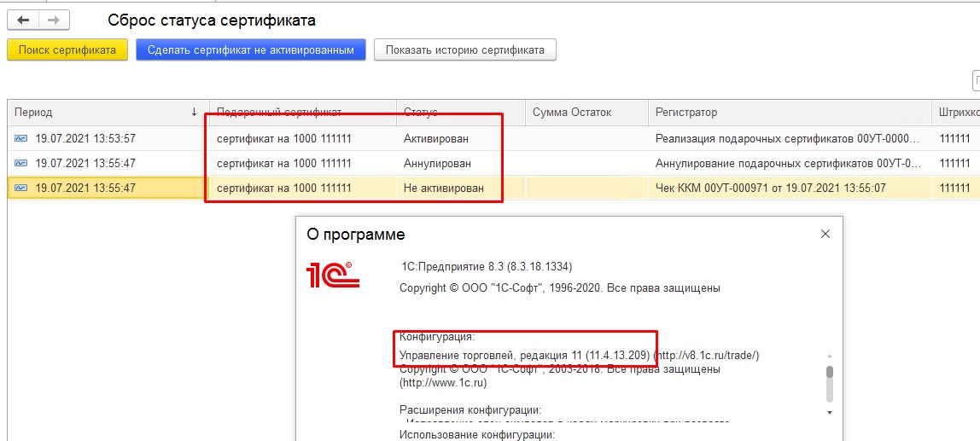Click the Штрихкод column header
This screenshot has height=441, width=980.
[x=955, y=113]
